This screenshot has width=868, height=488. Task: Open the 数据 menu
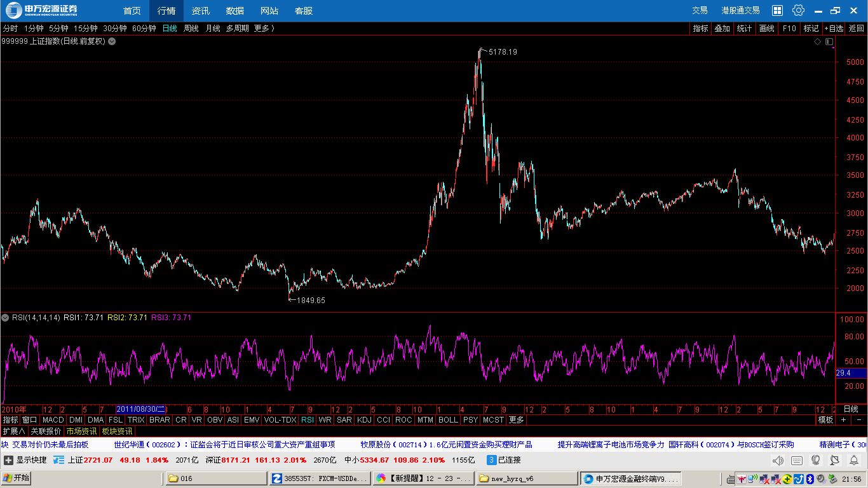pyautogui.click(x=235, y=11)
